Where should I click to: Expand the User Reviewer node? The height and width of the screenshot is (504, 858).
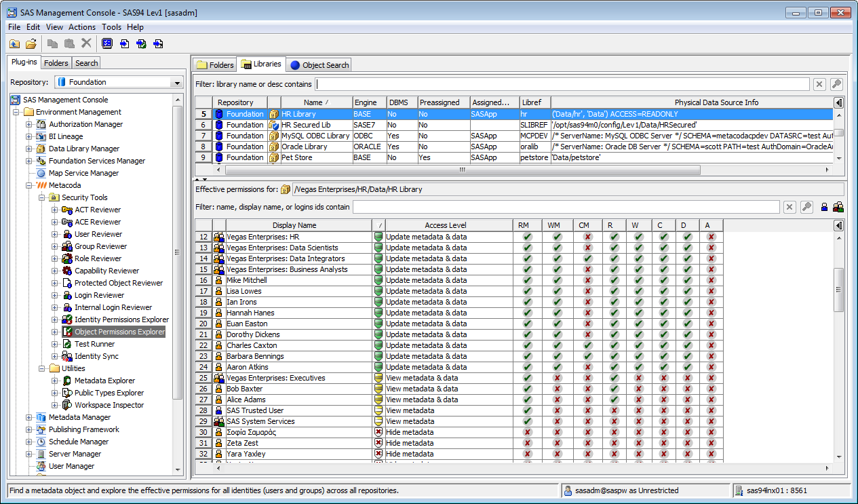pyautogui.click(x=55, y=234)
